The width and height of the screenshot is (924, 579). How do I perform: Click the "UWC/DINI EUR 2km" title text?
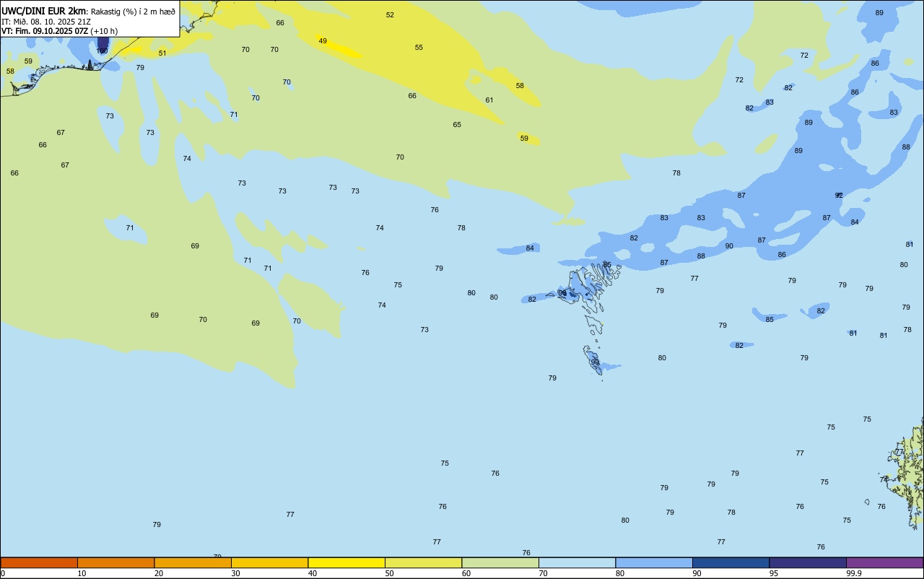pyautogui.click(x=44, y=11)
